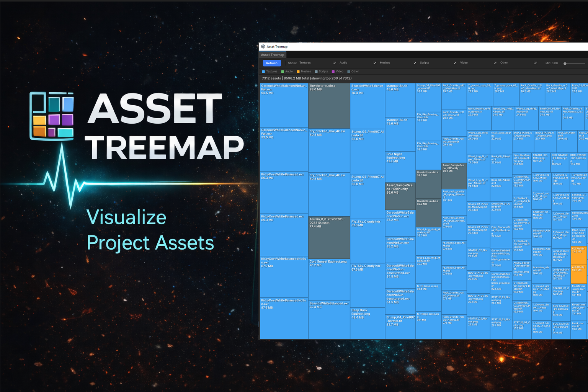
Task: Toggle the Video filter checkbox
Action: pyautogui.click(x=495, y=63)
